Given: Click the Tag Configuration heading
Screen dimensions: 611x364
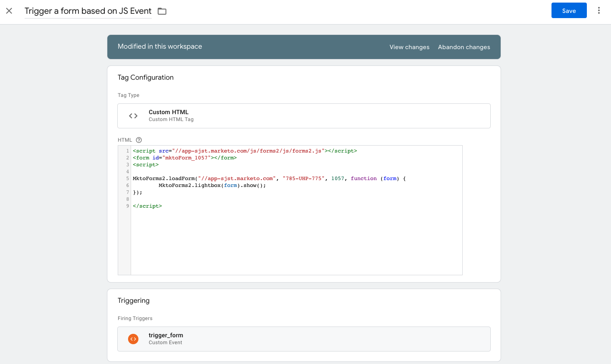Looking at the screenshot, I should pyautogui.click(x=146, y=78).
